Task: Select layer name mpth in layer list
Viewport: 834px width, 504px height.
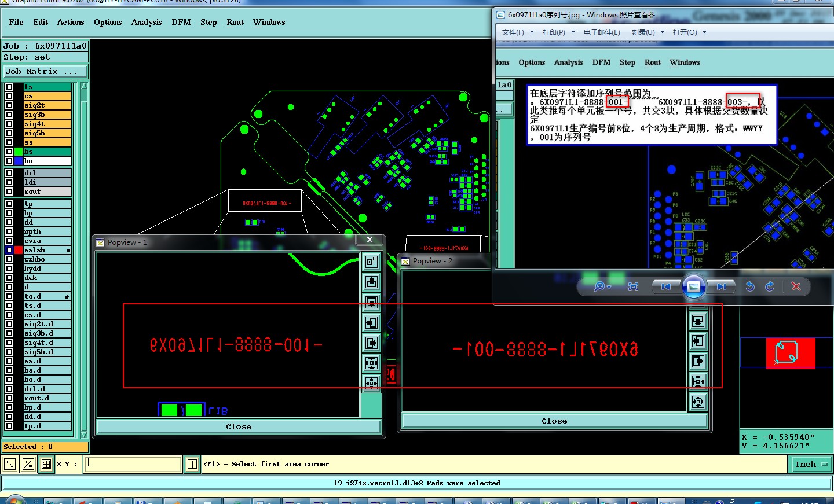Action: click(47, 231)
